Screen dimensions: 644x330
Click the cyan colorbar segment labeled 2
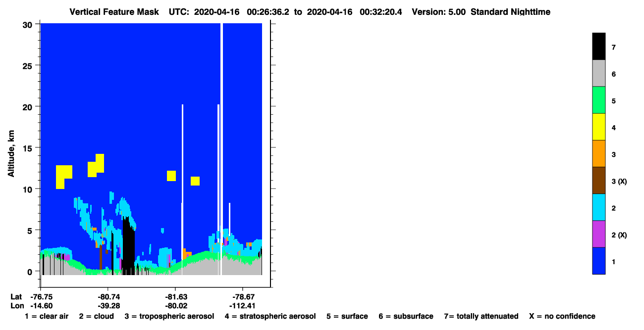point(598,207)
